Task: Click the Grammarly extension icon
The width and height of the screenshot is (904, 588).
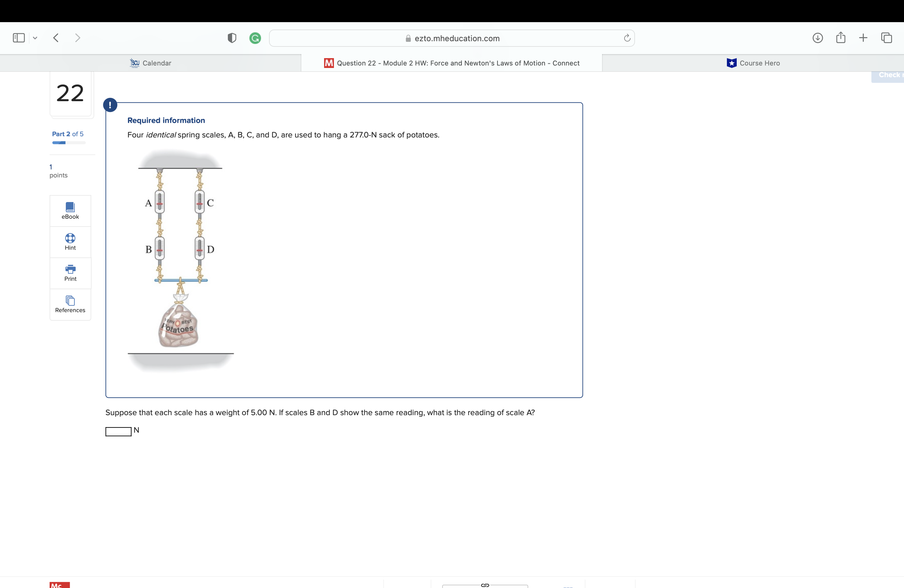Action: click(x=255, y=38)
